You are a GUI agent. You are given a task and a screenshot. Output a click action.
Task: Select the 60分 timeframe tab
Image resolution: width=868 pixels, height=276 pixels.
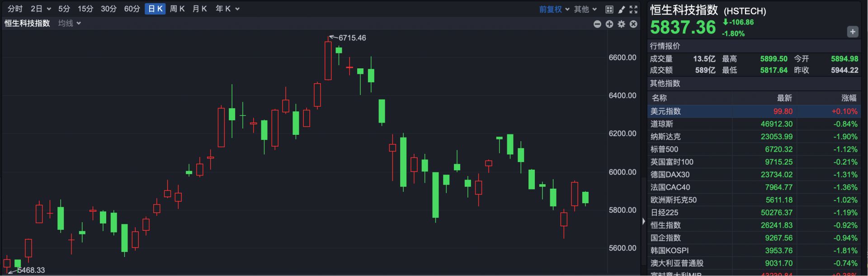[x=132, y=9]
